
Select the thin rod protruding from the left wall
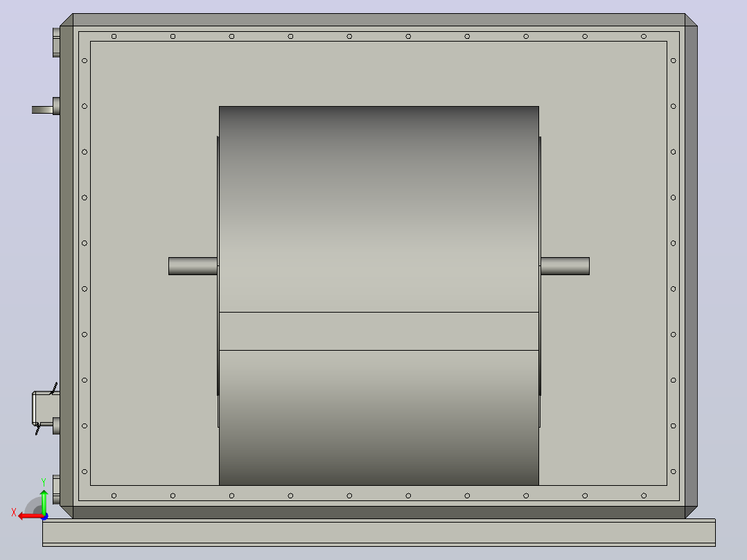[x=42, y=110]
